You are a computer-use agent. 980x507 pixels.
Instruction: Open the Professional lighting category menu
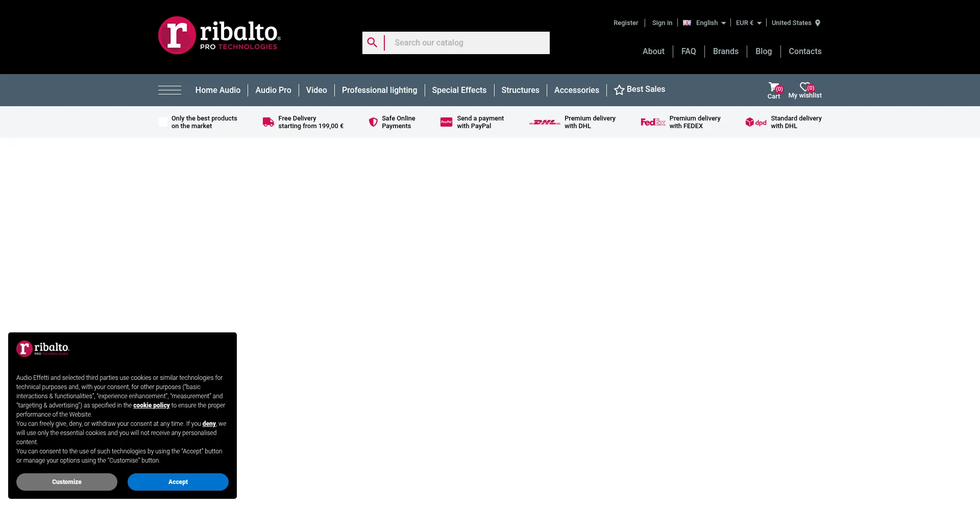[379, 90]
